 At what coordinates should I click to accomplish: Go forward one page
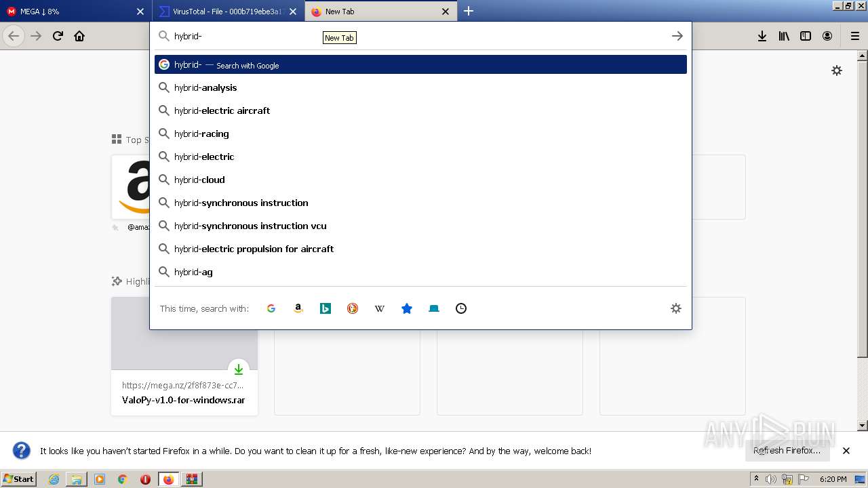36,36
